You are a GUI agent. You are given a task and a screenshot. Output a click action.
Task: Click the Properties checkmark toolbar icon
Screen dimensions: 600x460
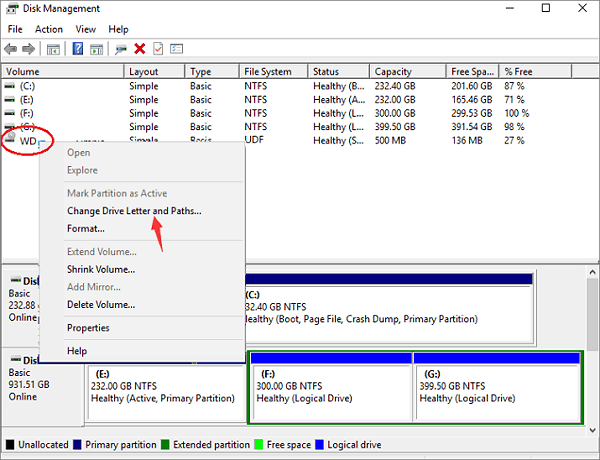tap(157, 48)
